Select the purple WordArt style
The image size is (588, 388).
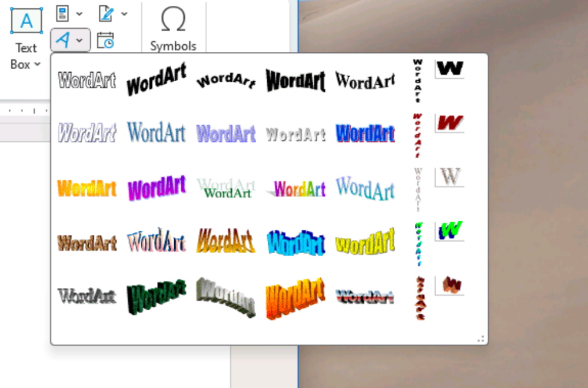156,188
